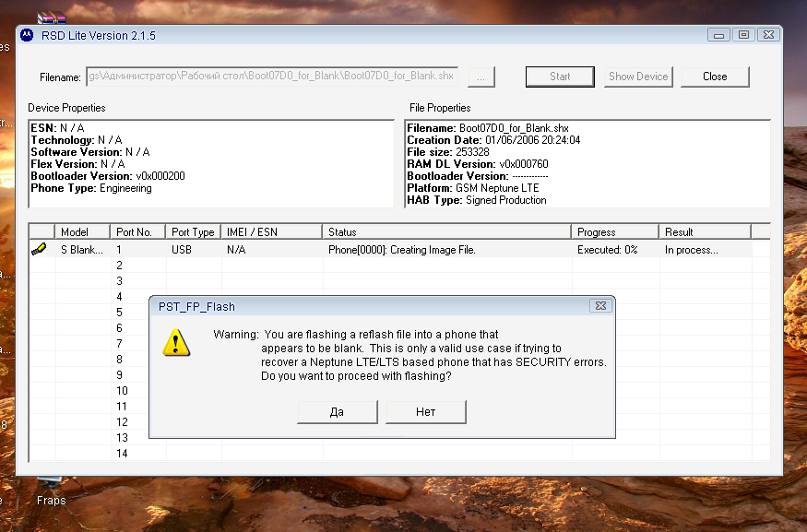Click the File size 253328 line
The width and height of the screenshot is (807, 532).
tap(447, 152)
